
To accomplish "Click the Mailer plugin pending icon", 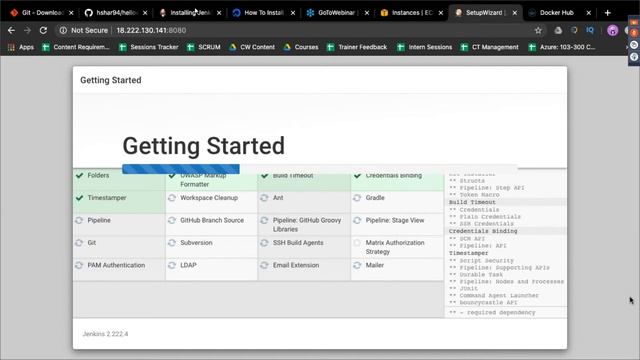I will pos(357,265).
